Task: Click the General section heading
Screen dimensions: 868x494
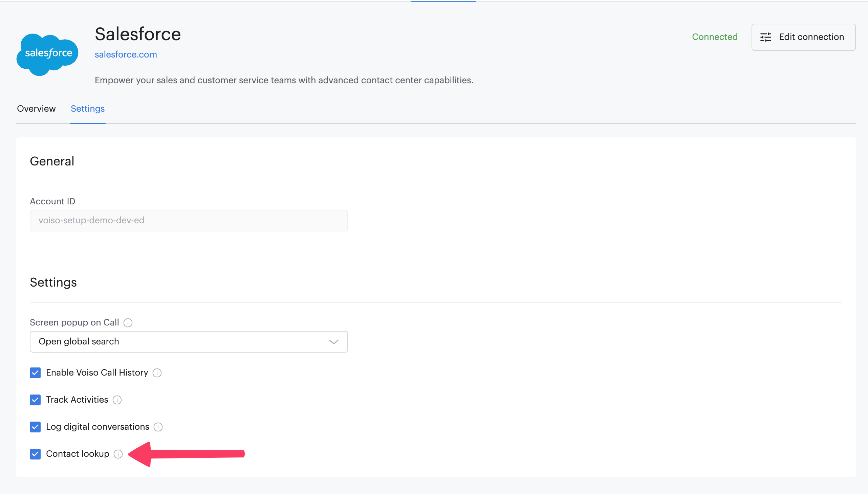Action: pos(52,161)
